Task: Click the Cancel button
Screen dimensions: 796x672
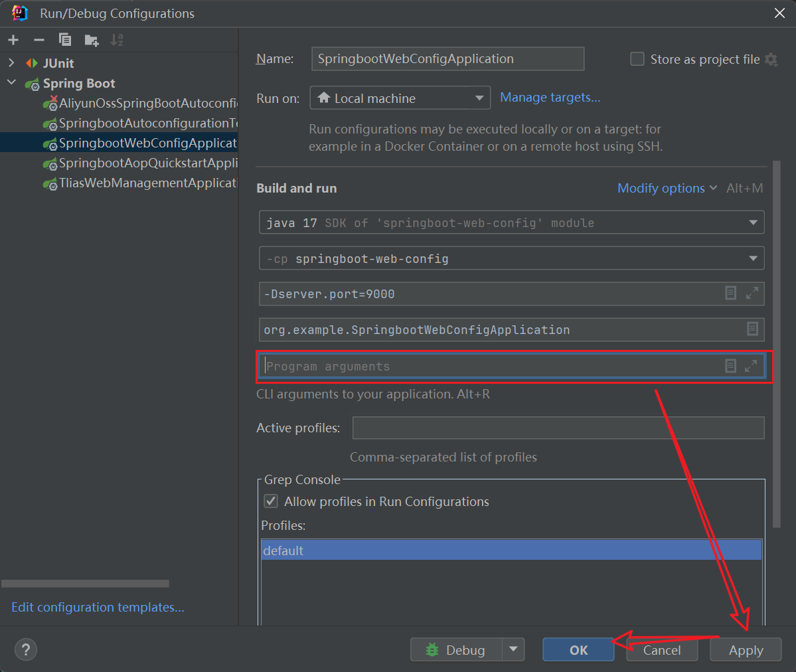Action: [661, 649]
